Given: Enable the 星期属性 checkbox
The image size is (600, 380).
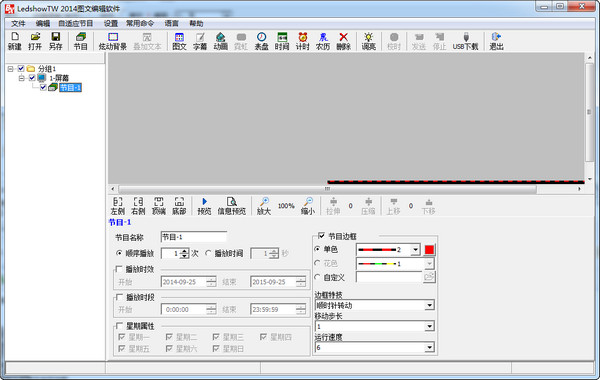Looking at the screenshot, I should pyautogui.click(x=119, y=326).
